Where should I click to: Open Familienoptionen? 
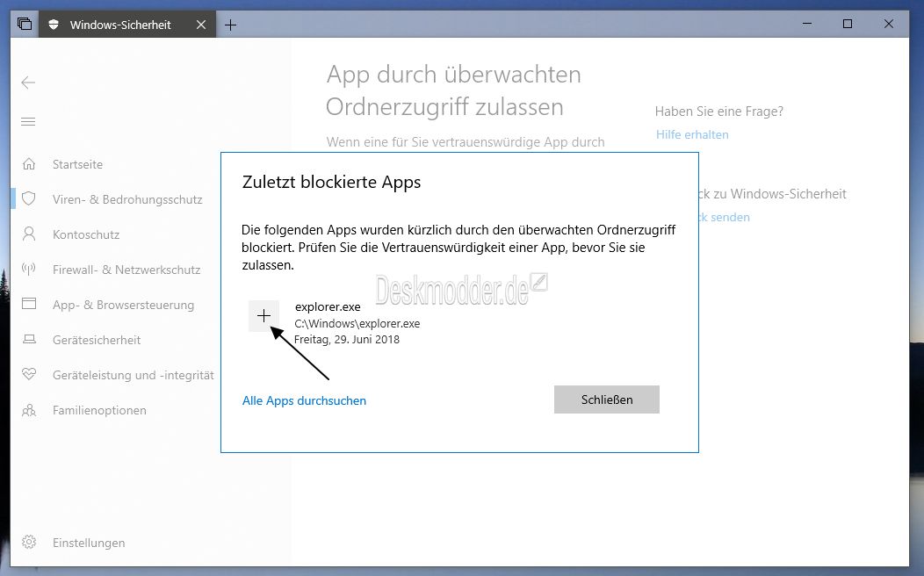tap(99, 411)
